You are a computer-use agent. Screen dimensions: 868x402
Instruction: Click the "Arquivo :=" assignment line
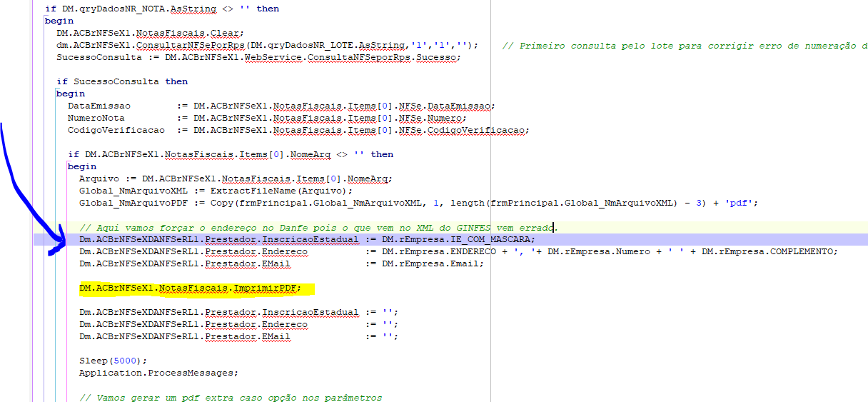236,179
